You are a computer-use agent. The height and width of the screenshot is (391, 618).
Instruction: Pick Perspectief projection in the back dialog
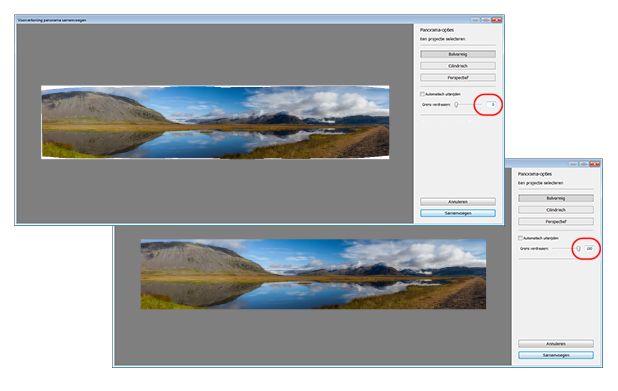(556, 222)
